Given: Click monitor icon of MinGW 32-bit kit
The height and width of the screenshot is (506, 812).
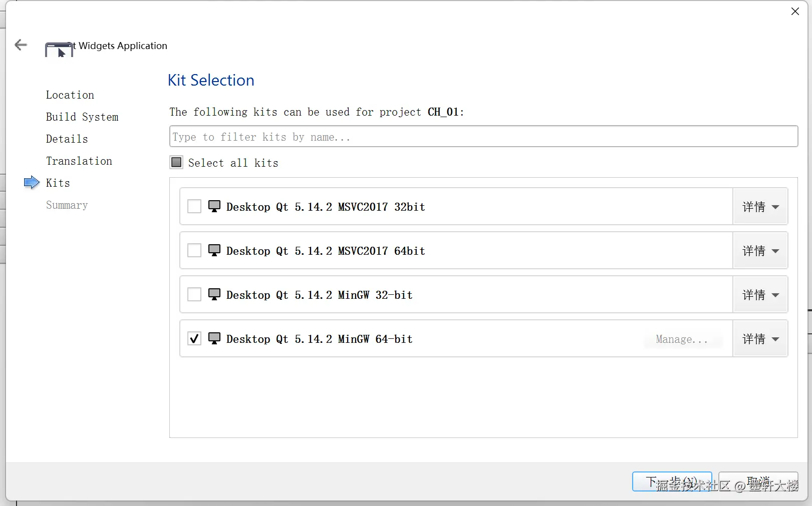Looking at the screenshot, I should (214, 294).
